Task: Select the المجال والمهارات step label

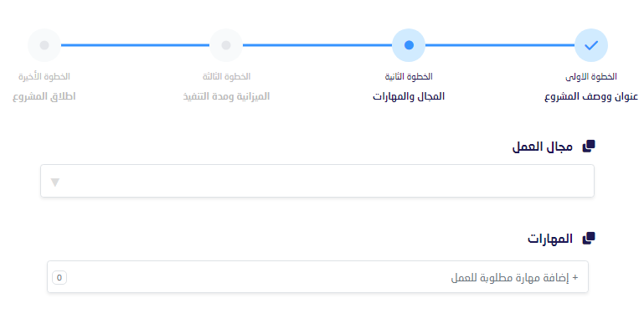Action: point(409,97)
